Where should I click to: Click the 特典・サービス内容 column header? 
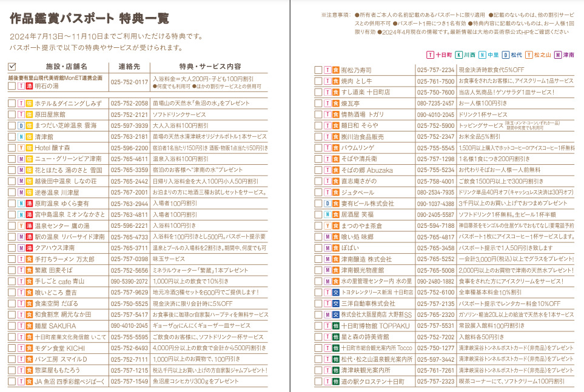210,67
